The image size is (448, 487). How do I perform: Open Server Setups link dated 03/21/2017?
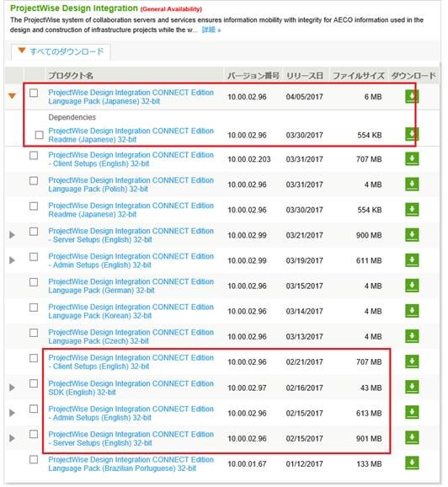131,235
